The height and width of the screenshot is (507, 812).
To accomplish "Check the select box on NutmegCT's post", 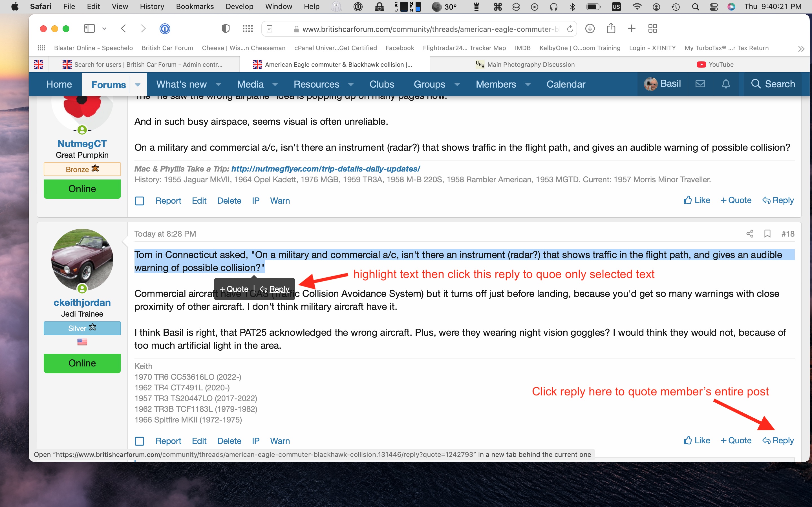I will [x=139, y=201].
